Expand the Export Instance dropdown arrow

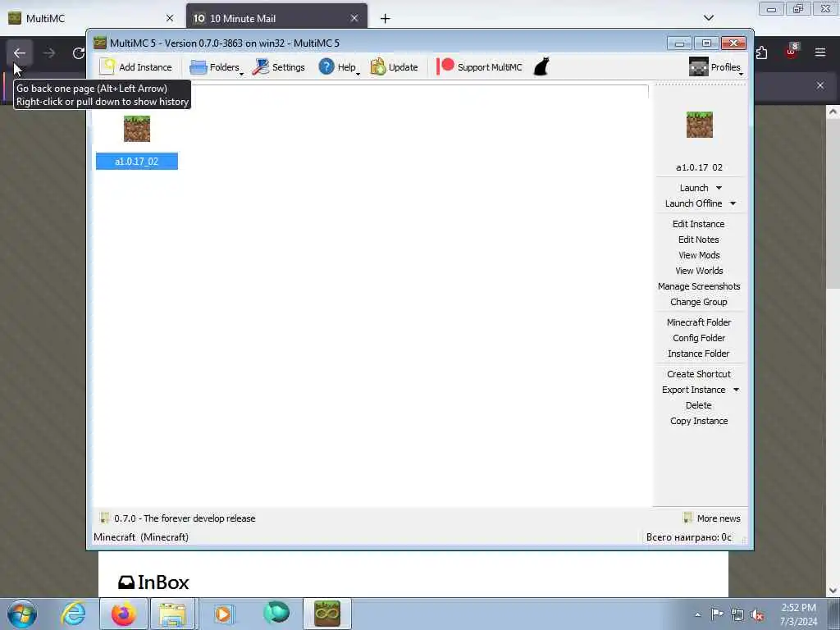point(736,390)
